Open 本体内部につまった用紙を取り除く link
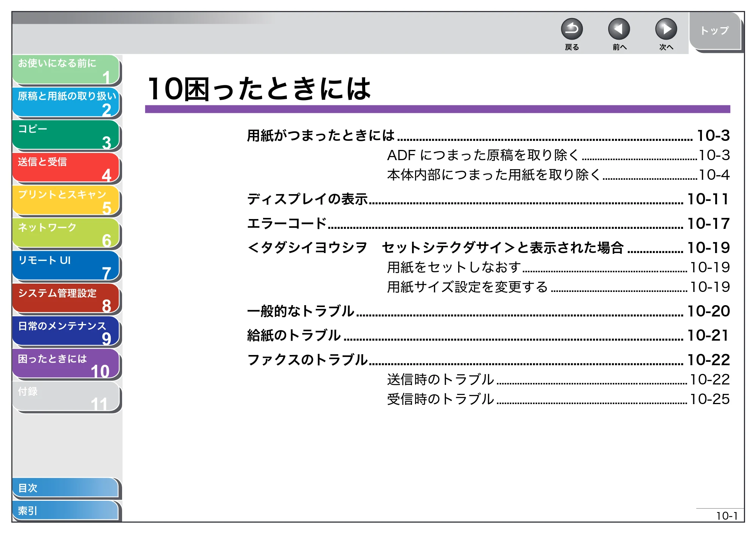756x534 pixels. [558, 175]
